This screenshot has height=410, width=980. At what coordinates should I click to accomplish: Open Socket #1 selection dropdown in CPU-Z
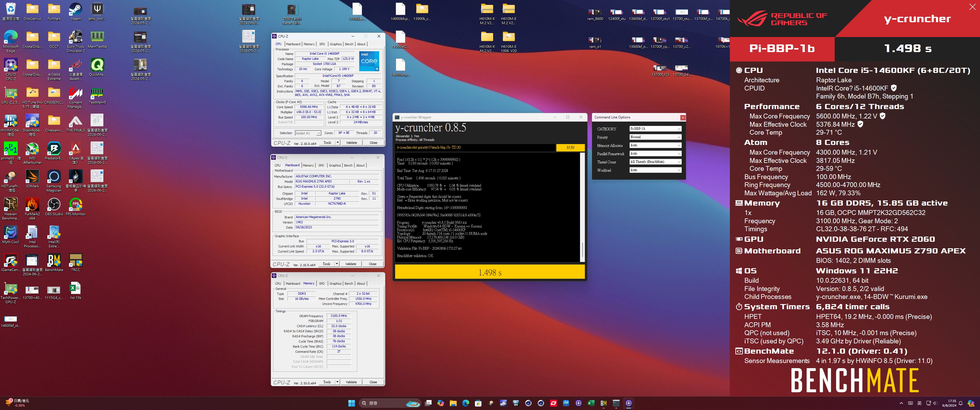click(308, 133)
